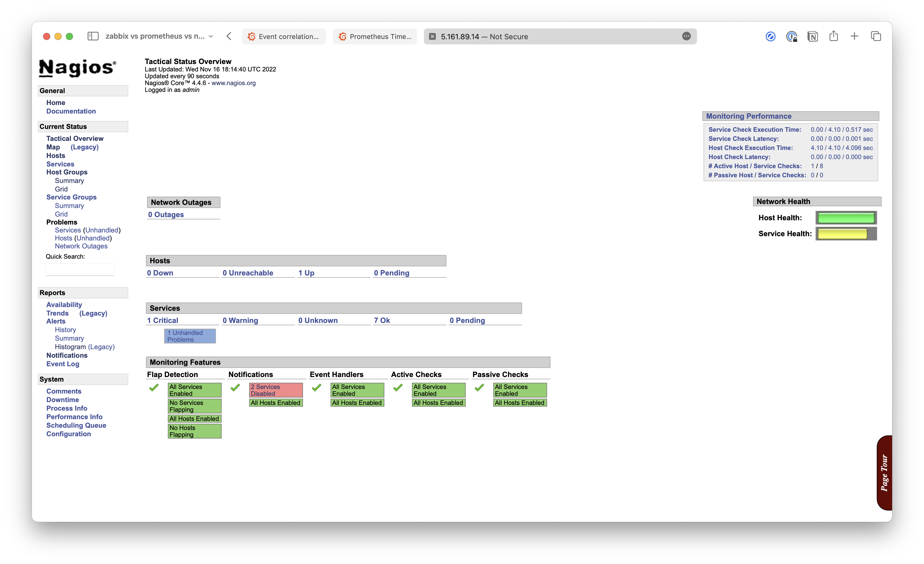Image resolution: width=924 pixels, height=564 pixels.
Task: View the 1 Critical services link
Action: point(163,320)
